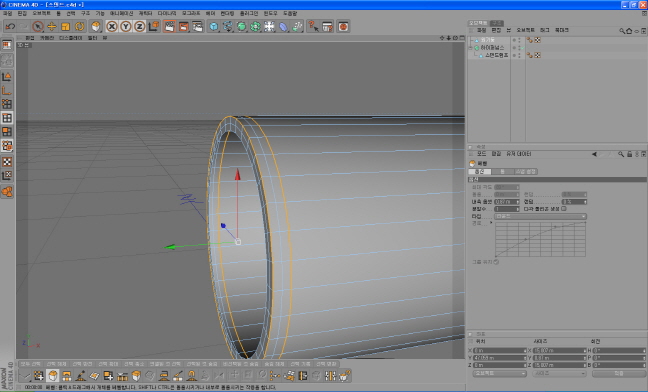Toggle the Z axis lock
Screen dimensions: 648x392
coord(140,26)
